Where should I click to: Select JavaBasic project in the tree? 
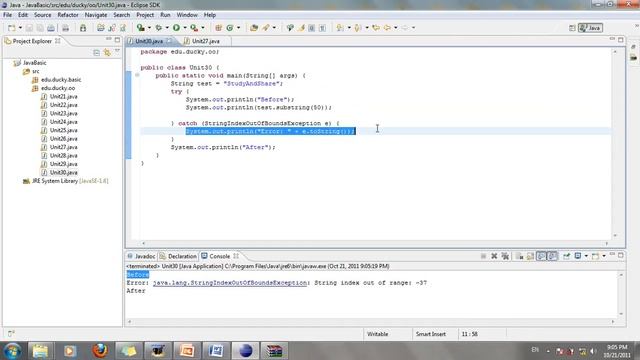pyautogui.click(x=34, y=63)
